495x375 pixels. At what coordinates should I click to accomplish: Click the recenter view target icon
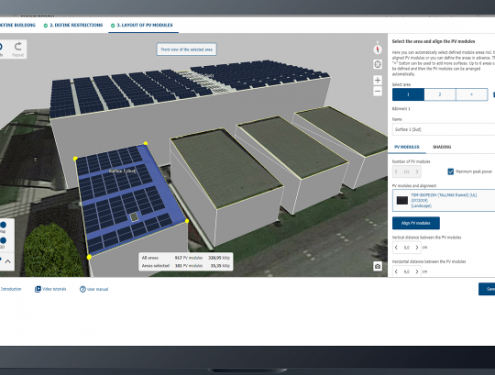[x=377, y=64]
